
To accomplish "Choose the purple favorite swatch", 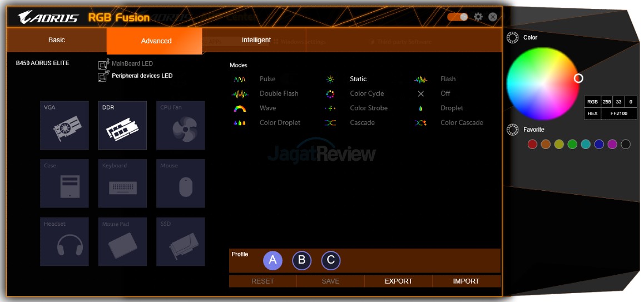I will 612,144.
